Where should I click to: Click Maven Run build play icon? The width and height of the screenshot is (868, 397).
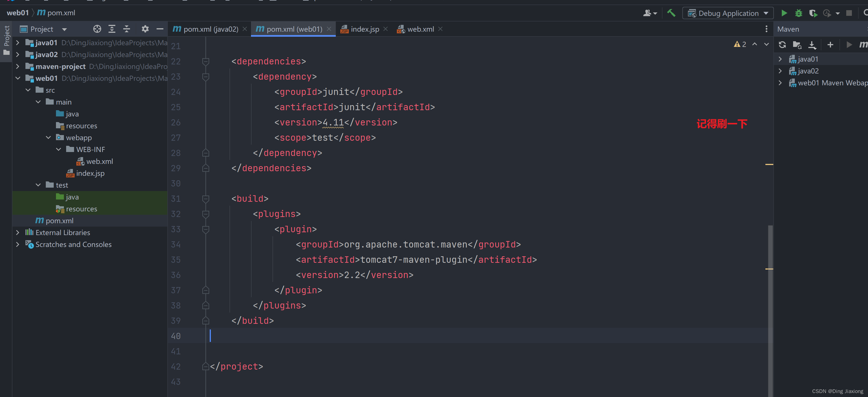pos(849,44)
